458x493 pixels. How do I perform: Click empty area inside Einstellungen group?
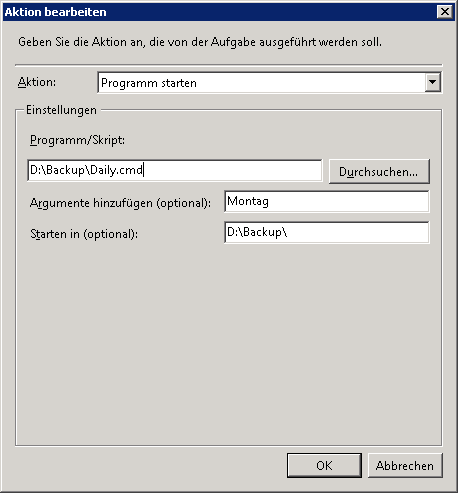[x=229, y=343]
